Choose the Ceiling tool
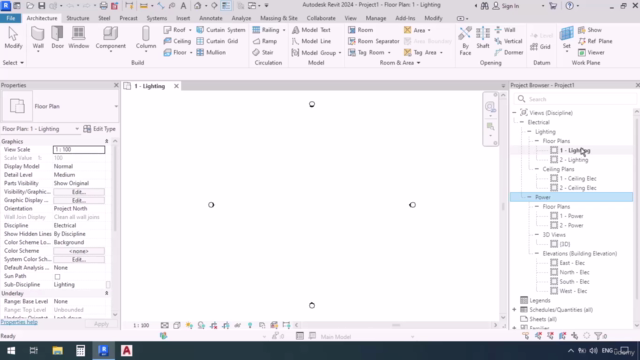 pyautogui.click(x=177, y=41)
